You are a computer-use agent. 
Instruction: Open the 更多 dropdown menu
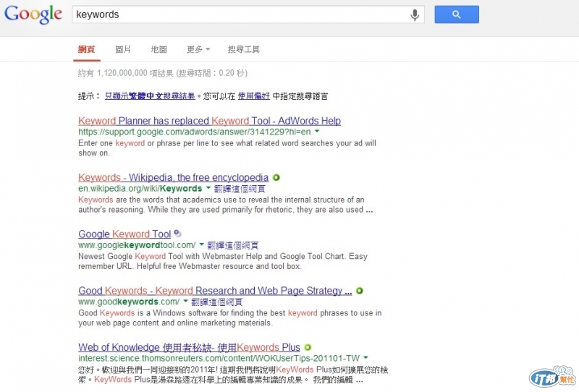pyautogui.click(x=198, y=49)
